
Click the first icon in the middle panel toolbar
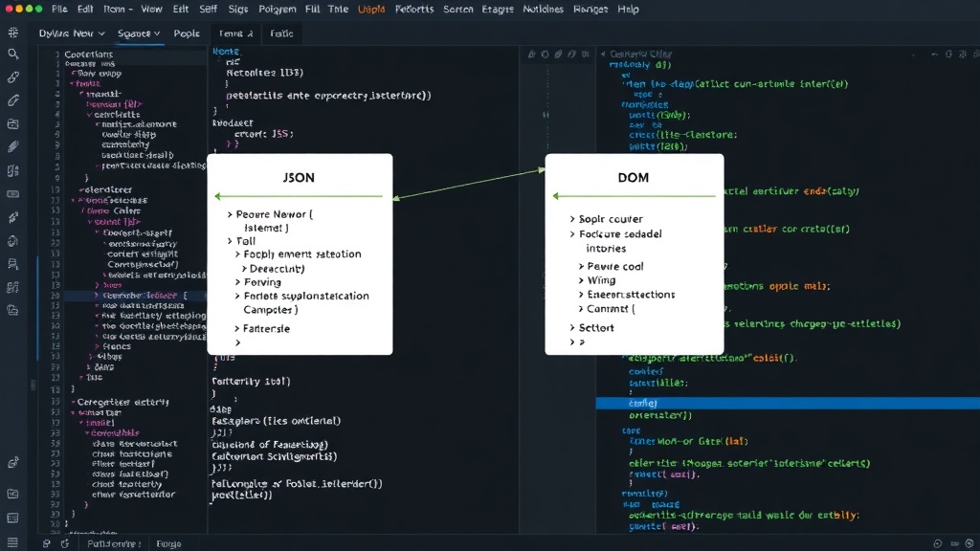pos(532,55)
